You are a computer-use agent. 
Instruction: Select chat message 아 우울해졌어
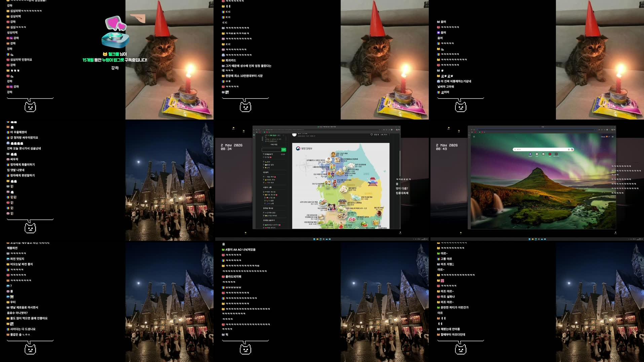pos(18,132)
